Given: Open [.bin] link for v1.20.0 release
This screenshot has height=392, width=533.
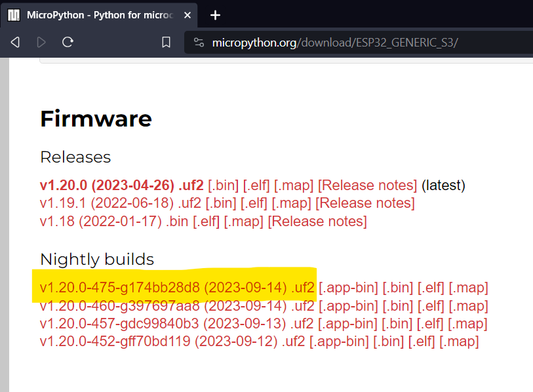Looking at the screenshot, I should [224, 186].
